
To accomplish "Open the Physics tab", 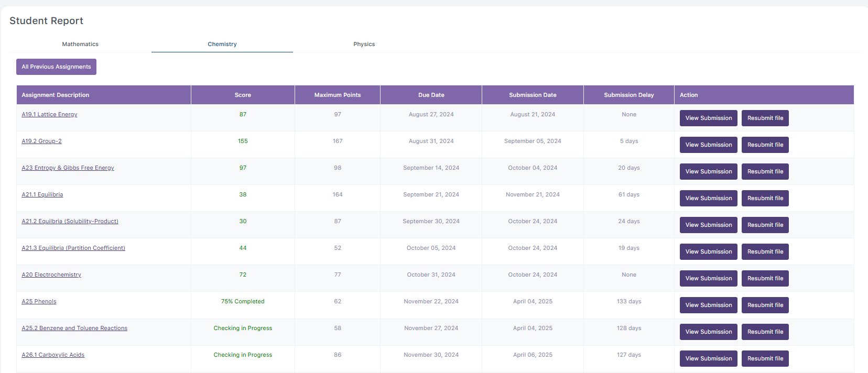I will [364, 44].
